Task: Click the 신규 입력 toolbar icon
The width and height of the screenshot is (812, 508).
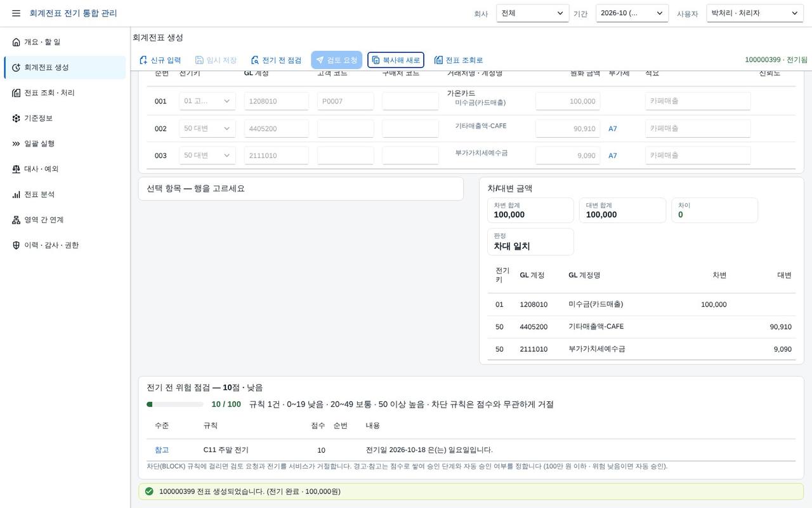Action: pos(143,60)
